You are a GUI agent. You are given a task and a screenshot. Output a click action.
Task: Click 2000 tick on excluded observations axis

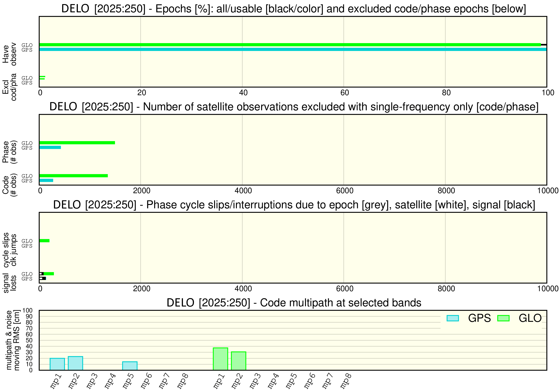141,191
